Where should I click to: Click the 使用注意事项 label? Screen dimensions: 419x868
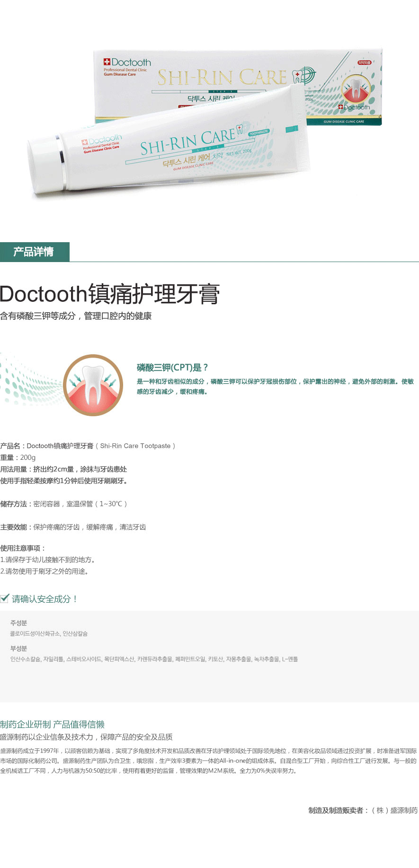(23, 548)
